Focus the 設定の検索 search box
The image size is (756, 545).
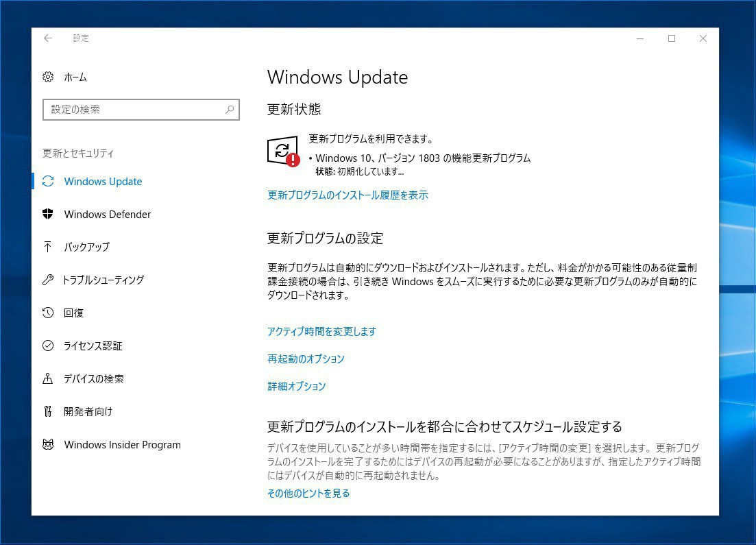(141, 110)
